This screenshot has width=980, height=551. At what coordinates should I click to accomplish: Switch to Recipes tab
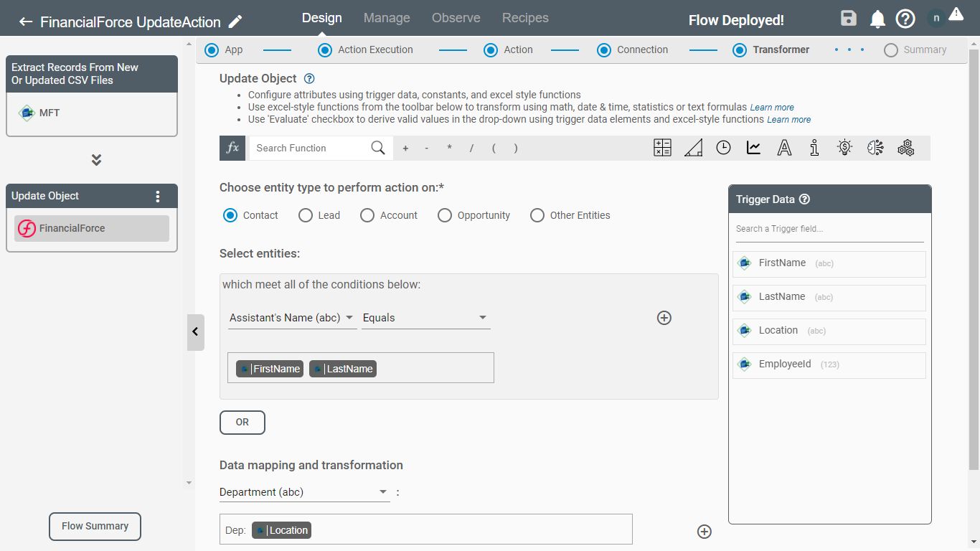click(525, 18)
